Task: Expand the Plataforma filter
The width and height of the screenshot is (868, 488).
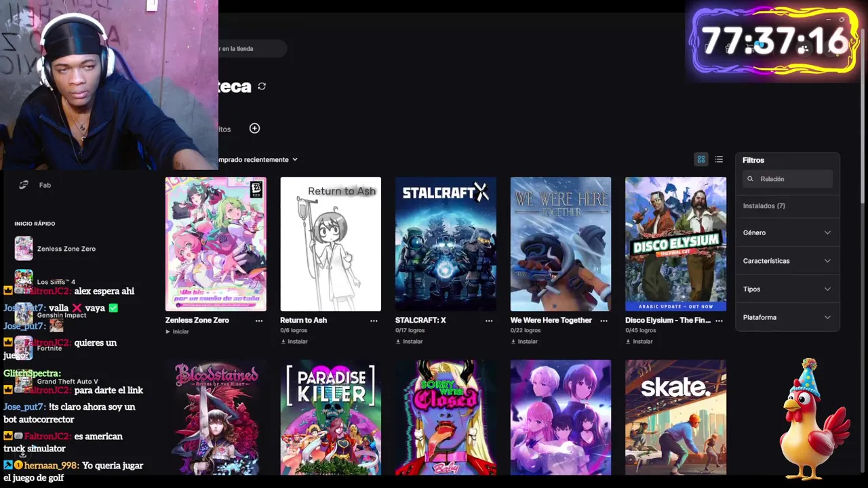Action: pos(787,317)
